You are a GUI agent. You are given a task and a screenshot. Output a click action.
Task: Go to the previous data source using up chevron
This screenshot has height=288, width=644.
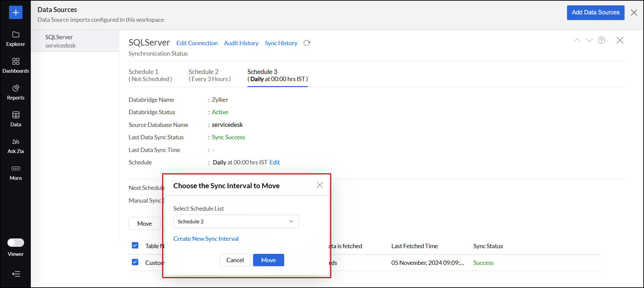pos(577,41)
